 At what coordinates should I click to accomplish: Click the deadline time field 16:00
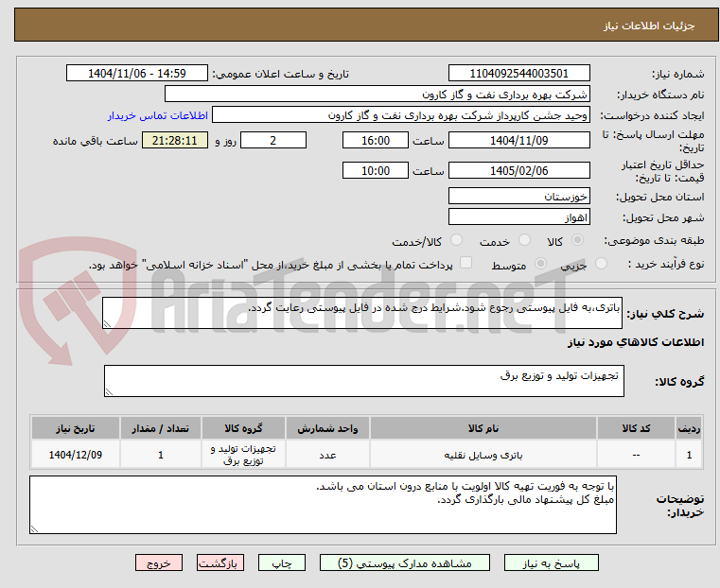click(x=376, y=140)
